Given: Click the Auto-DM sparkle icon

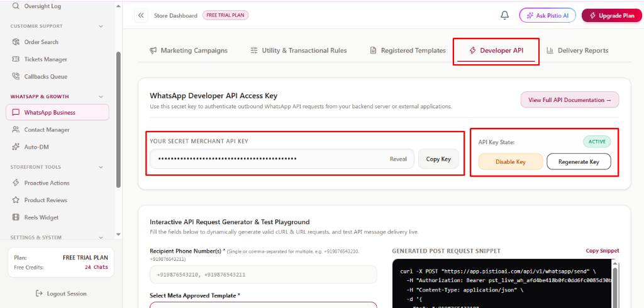Looking at the screenshot, I should [x=16, y=147].
